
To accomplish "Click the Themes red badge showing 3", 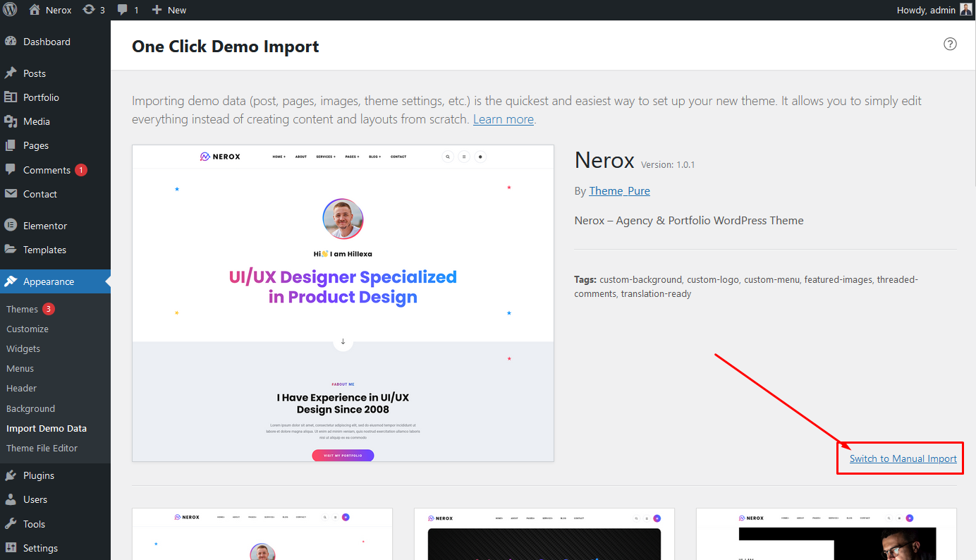I will click(x=48, y=309).
